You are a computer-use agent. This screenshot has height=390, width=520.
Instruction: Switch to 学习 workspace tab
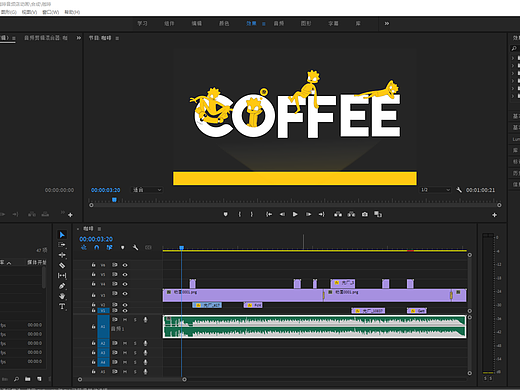142,23
